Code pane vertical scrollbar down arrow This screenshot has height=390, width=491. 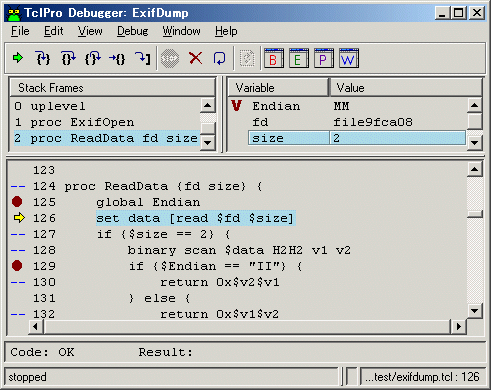click(474, 311)
